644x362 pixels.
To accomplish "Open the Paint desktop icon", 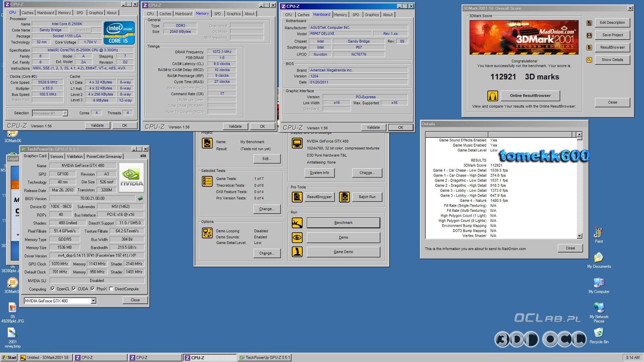I will [x=599, y=235].
